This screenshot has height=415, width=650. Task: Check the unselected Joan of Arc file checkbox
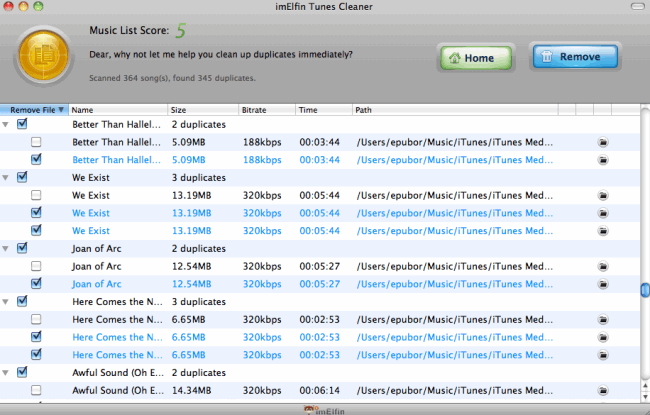[36, 266]
